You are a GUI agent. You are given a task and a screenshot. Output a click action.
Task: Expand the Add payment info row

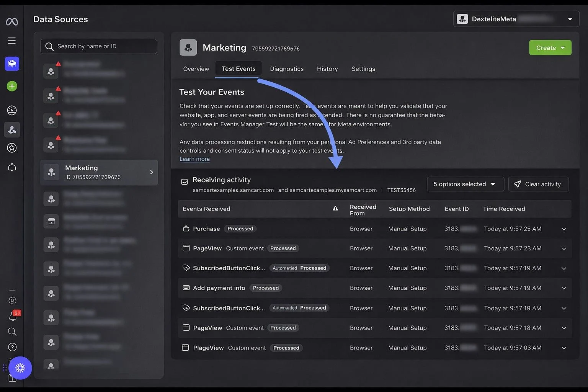coord(563,288)
